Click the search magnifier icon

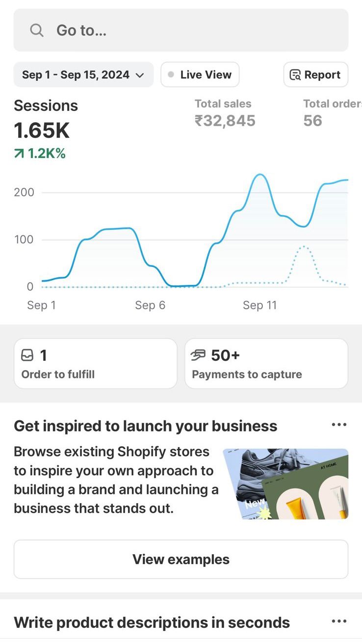click(37, 30)
